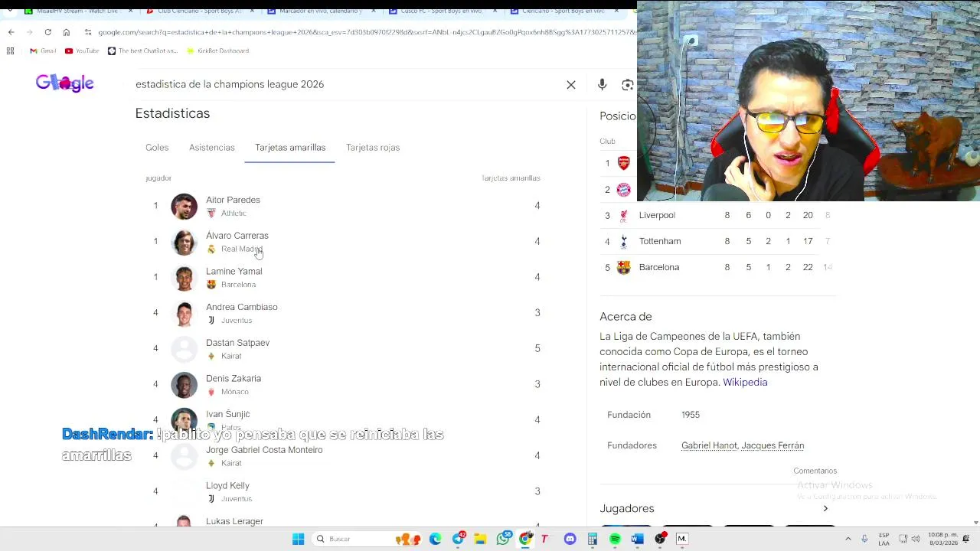Click Lukas Lerager player name
Viewport: 980px width, 551px height.
coord(234,521)
